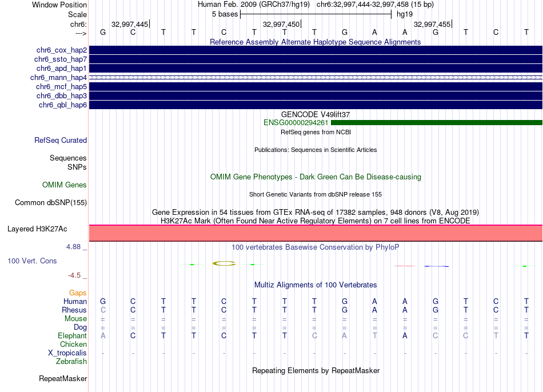
Task: Click the Zebrafish alignment row label
Action: click(71, 361)
